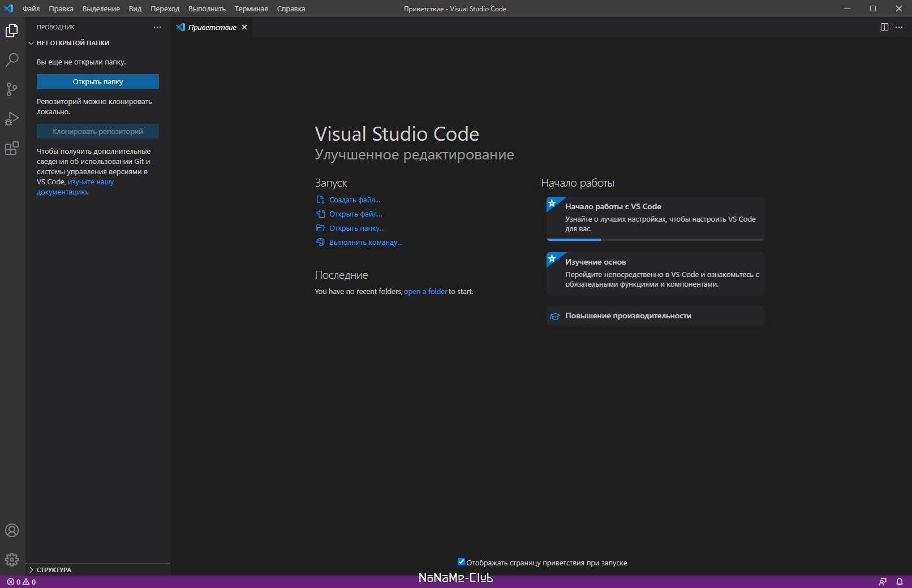Select the Приветствие editor tab
The image size is (912, 588).
tap(212, 27)
